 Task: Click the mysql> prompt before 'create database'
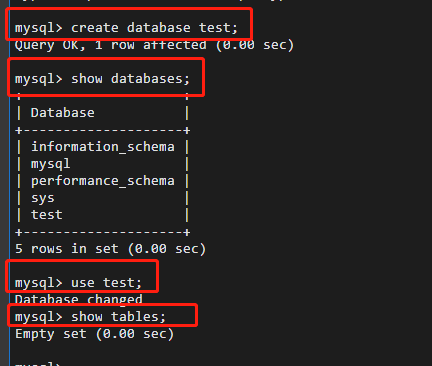38,28
